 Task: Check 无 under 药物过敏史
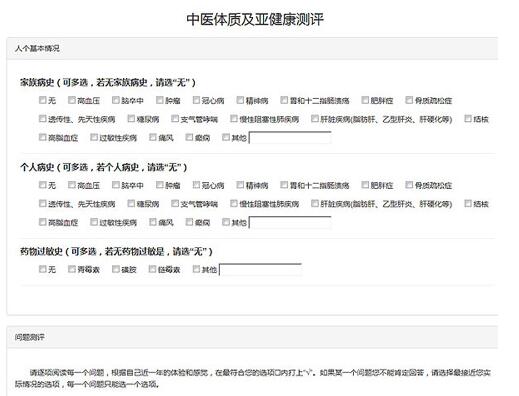coord(42,269)
